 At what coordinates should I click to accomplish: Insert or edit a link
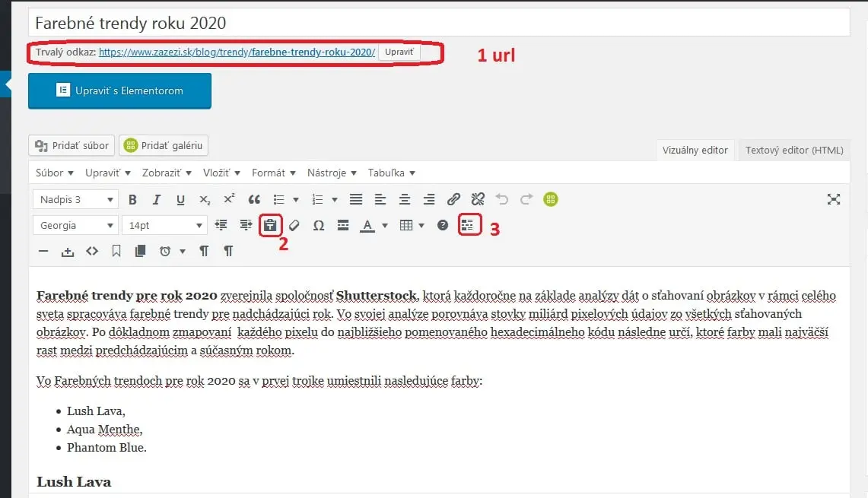(453, 200)
